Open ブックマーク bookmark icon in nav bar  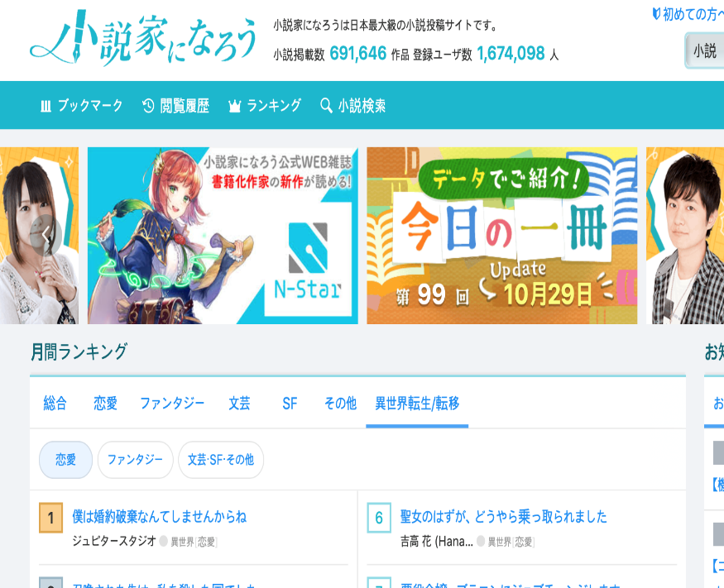tap(46, 106)
